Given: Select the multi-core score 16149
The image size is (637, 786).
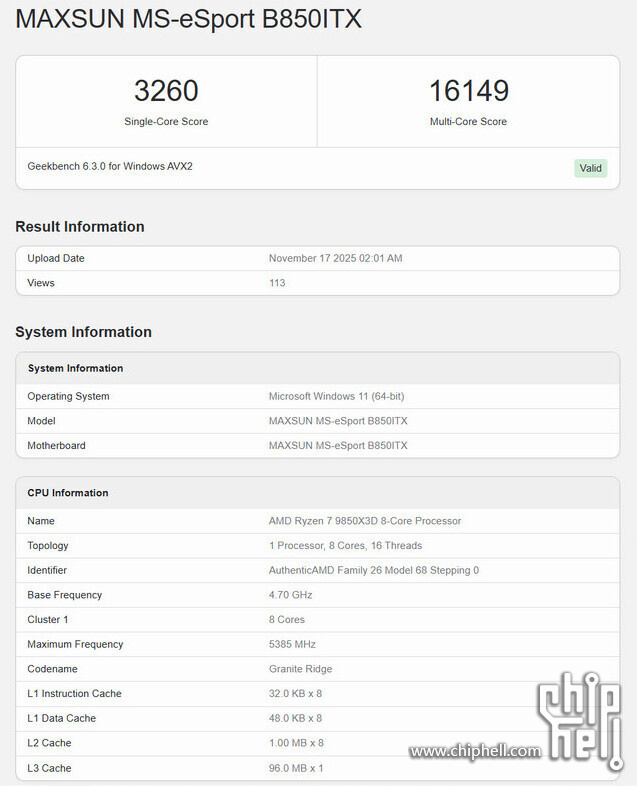Looking at the screenshot, I should click(468, 91).
